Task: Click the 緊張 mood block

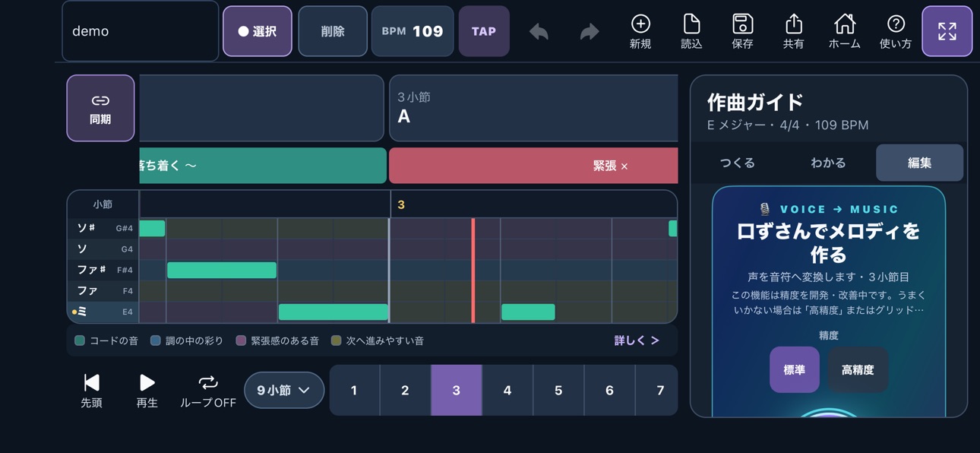Action: [533, 166]
